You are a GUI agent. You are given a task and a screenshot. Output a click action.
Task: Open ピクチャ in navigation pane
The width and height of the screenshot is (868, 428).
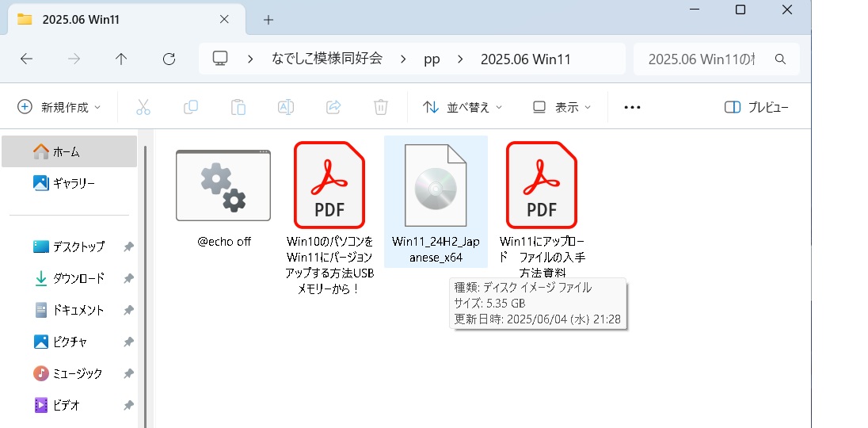pos(69,342)
